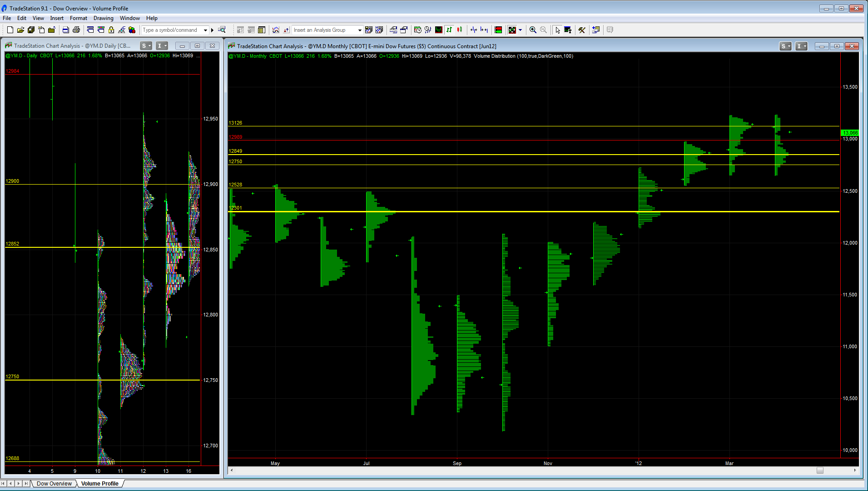The image size is (868, 491).
Task: Click the Open folder icon in toolbar
Action: (x=20, y=30)
